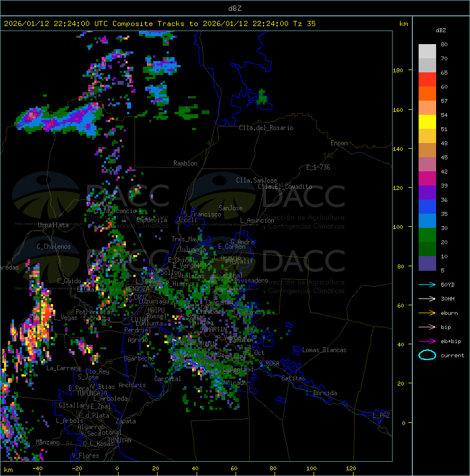Click the cyan 50YD arrow in legend
This screenshot has height=476, width=470.
(x=427, y=285)
